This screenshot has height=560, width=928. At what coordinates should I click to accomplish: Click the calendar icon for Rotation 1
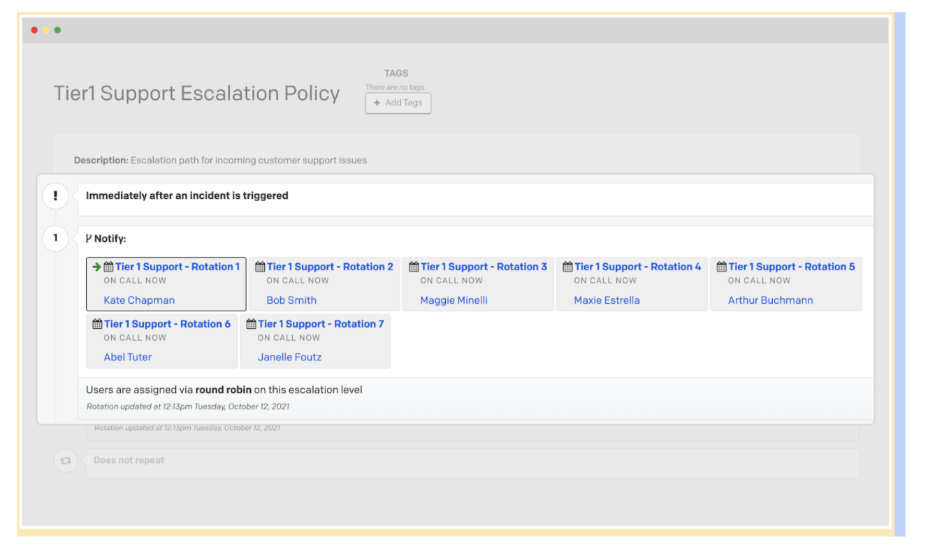(108, 267)
